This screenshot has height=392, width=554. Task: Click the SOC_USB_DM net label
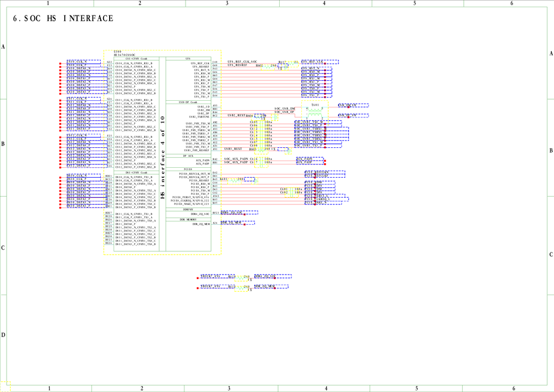(285, 109)
